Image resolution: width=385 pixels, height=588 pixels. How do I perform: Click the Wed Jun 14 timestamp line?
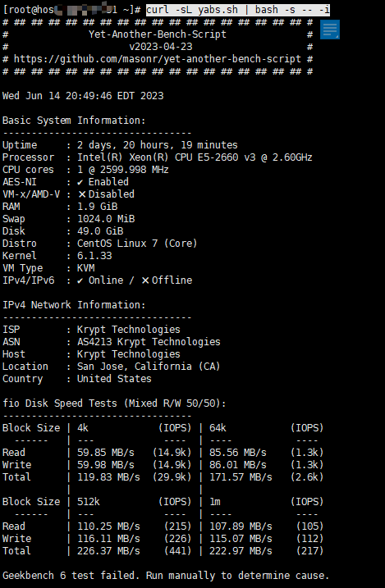(83, 96)
